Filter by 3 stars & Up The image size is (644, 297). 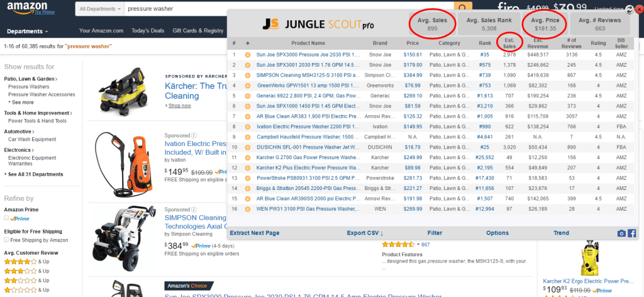[26, 271]
